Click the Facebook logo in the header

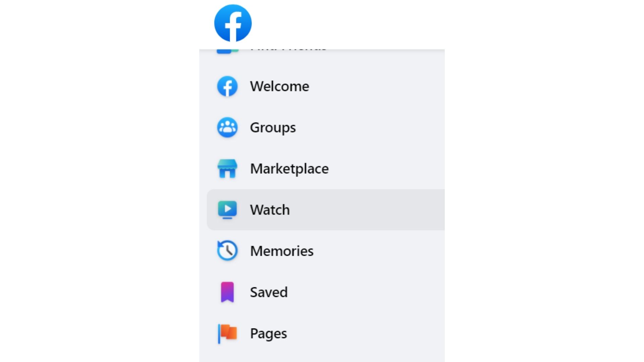pyautogui.click(x=233, y=23)
